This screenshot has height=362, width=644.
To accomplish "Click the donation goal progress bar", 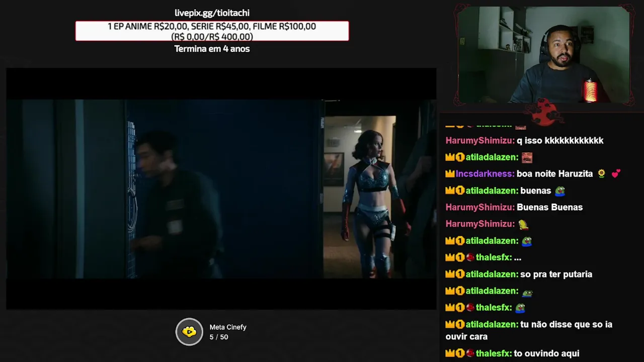I will click(212, 31).
